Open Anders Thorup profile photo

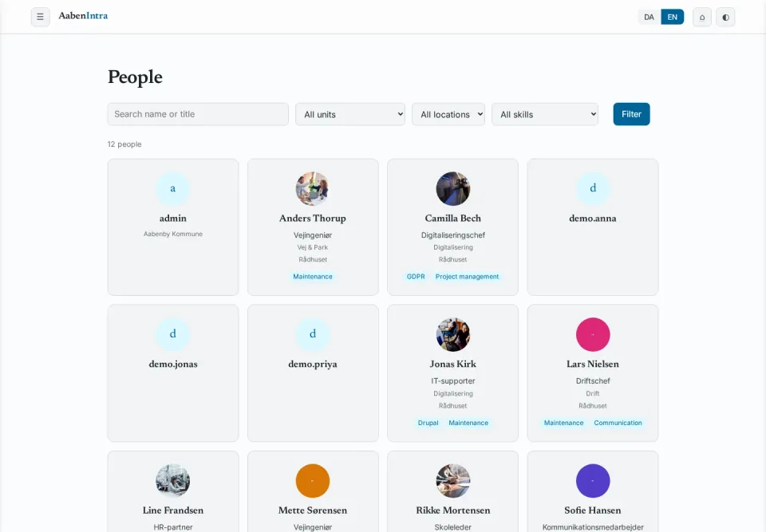pyautogui.click(x=313, y=188)
